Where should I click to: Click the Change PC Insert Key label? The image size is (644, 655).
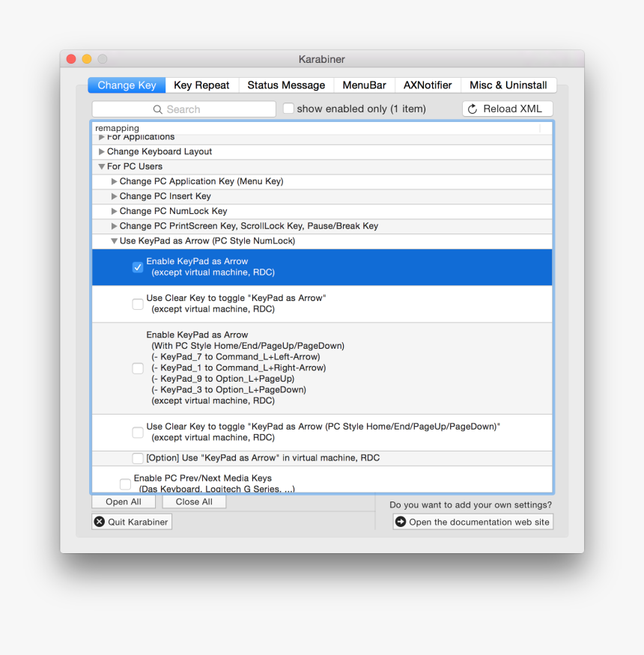[x=165, y=196]
